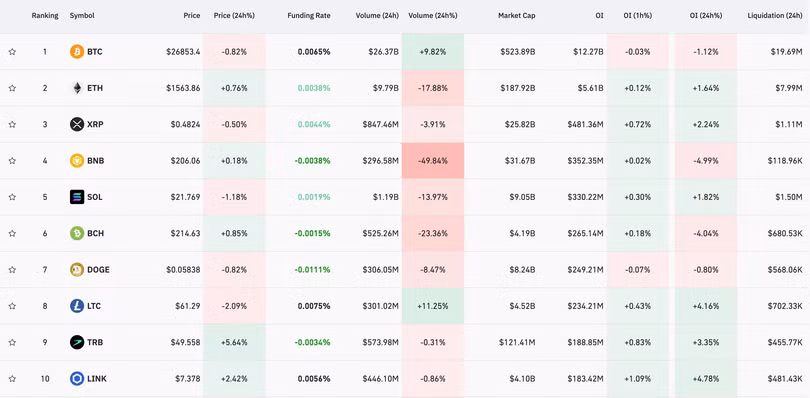
Task: Toggle the favorite star for TRB row
Action: pos(12,342)
